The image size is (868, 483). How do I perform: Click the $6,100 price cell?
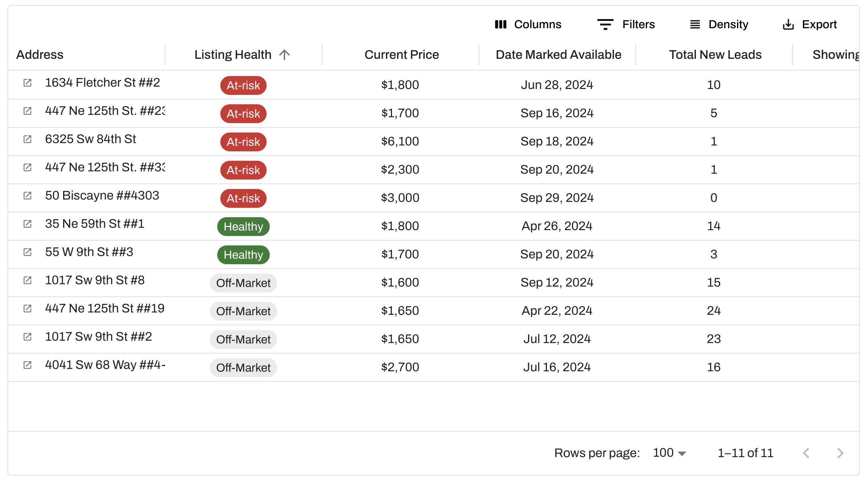pyautogui.click(x=400, y=142)
